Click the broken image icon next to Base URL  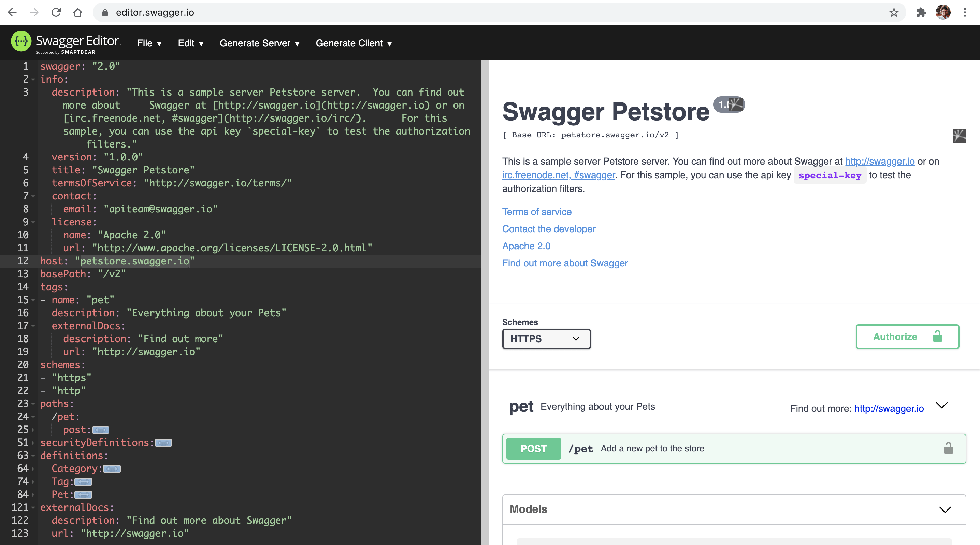pyautogui.click(x=959, y=136)
